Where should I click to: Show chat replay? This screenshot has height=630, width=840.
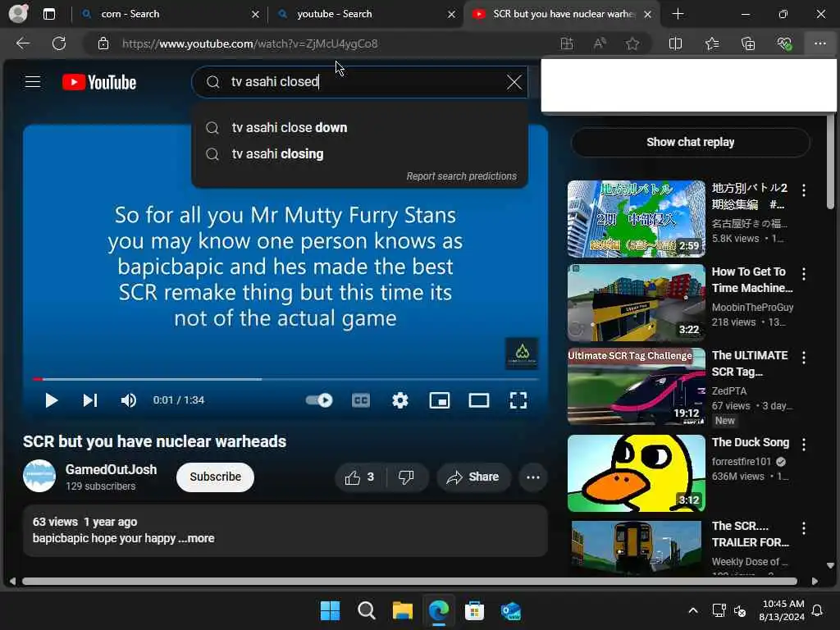tap(690, 142)
